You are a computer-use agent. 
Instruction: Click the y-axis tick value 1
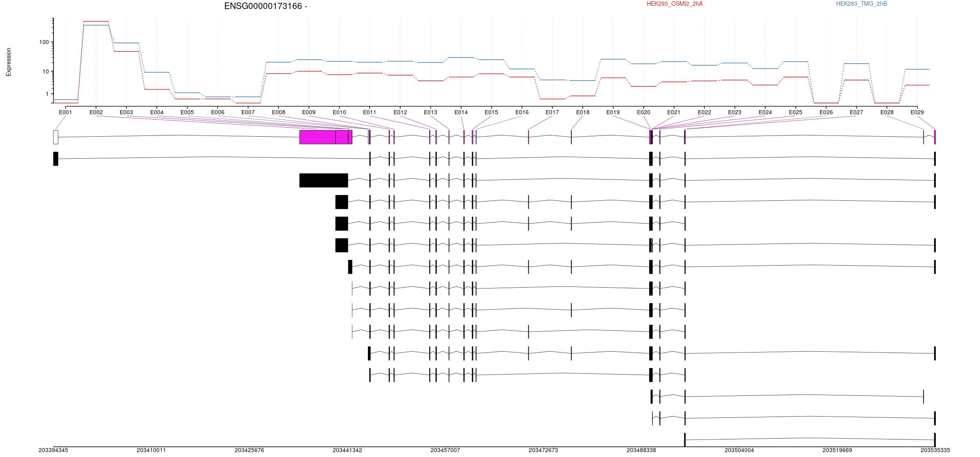coord(47,94)
